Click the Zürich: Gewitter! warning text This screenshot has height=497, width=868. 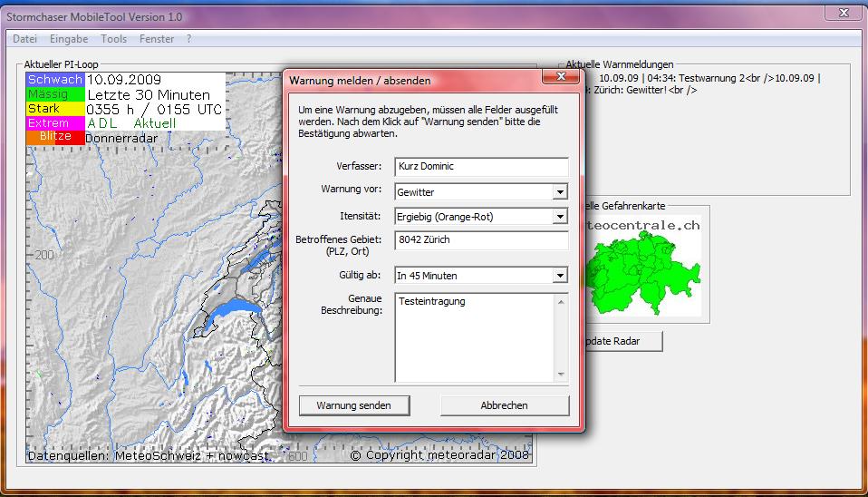630,90
